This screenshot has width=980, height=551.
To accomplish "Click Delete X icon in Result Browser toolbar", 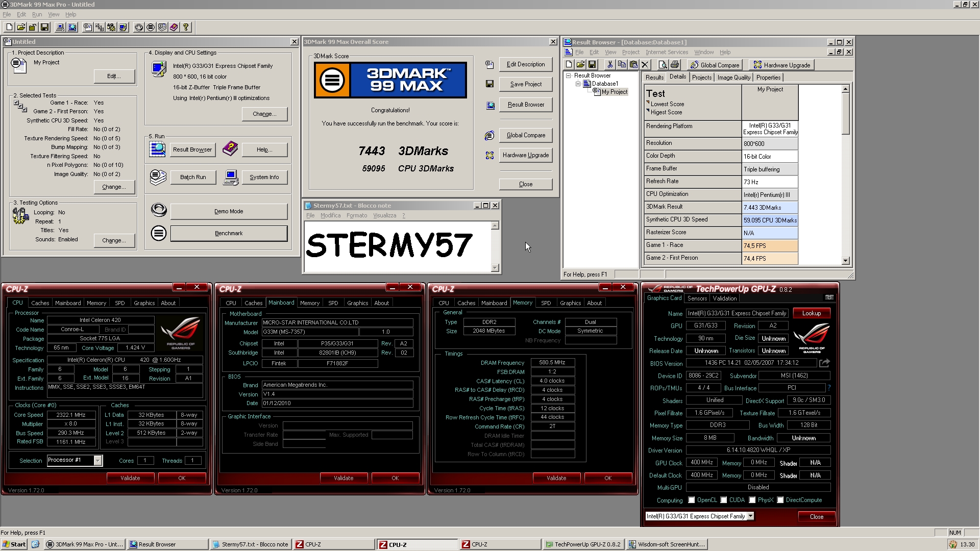I will (x=645, y=65).
